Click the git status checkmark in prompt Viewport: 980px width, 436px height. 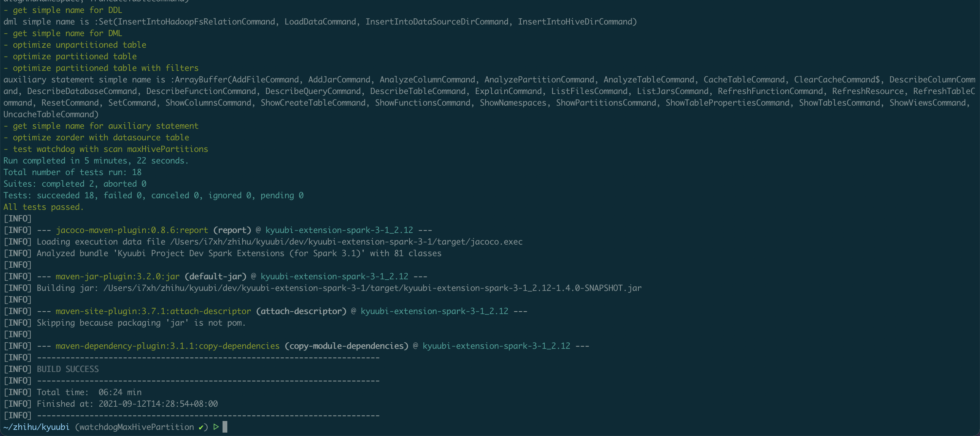201,427
